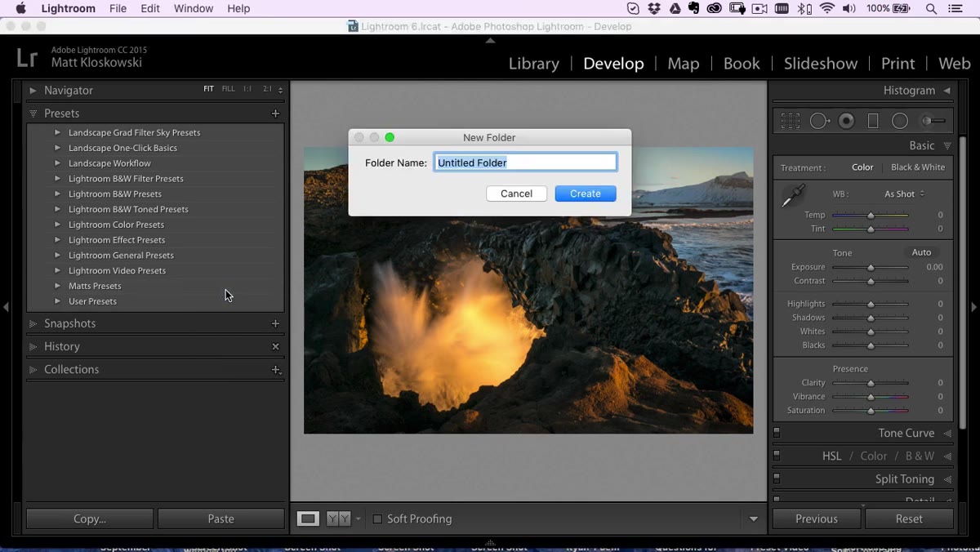Image resolution: width=980 pixels, height=552 pixels.
Task: Create a new snapshot with plus icon
Action: point(275,323)
